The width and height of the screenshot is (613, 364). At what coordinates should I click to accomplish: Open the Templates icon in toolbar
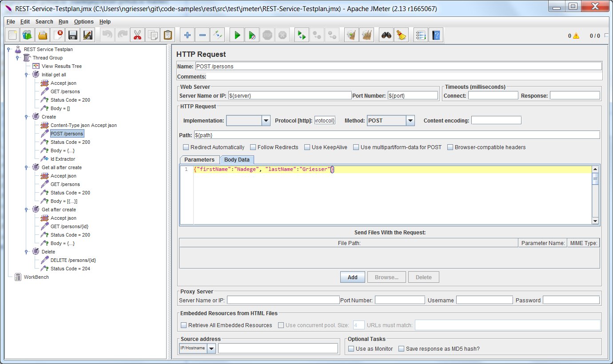[28, 35]
